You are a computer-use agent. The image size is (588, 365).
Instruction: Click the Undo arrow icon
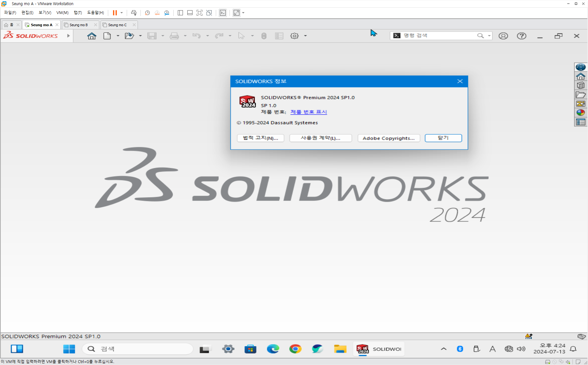click(x=197, y=36)
